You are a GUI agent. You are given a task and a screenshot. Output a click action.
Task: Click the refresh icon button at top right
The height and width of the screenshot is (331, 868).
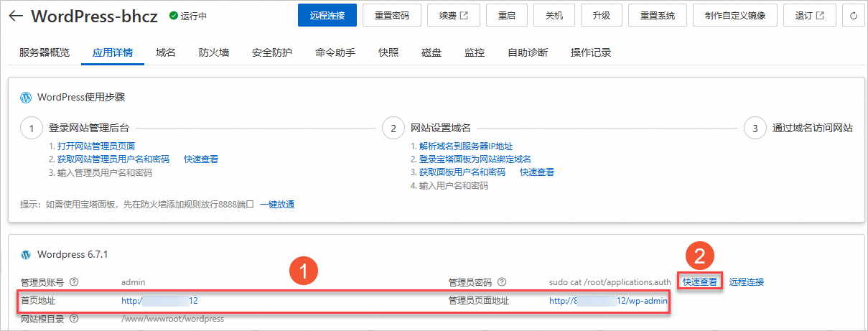tap(853, 15)
